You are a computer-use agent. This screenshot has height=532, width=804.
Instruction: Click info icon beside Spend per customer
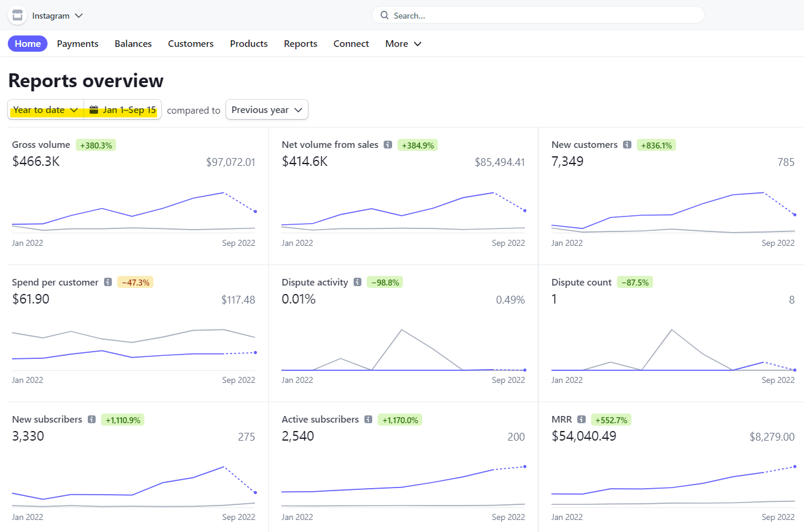pyautogui.click(x=108, y=283)
